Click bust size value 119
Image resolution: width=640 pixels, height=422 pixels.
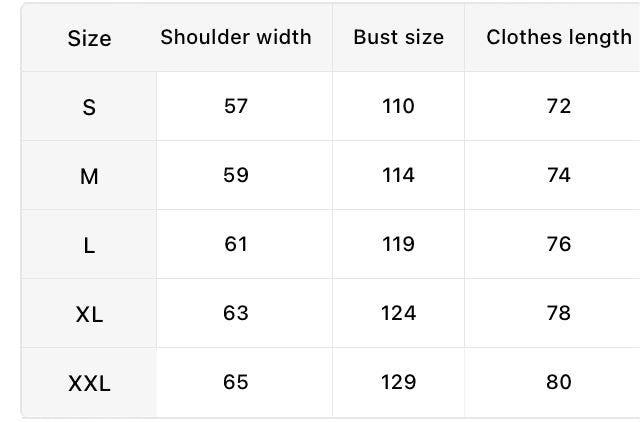(x=398, y=244)
